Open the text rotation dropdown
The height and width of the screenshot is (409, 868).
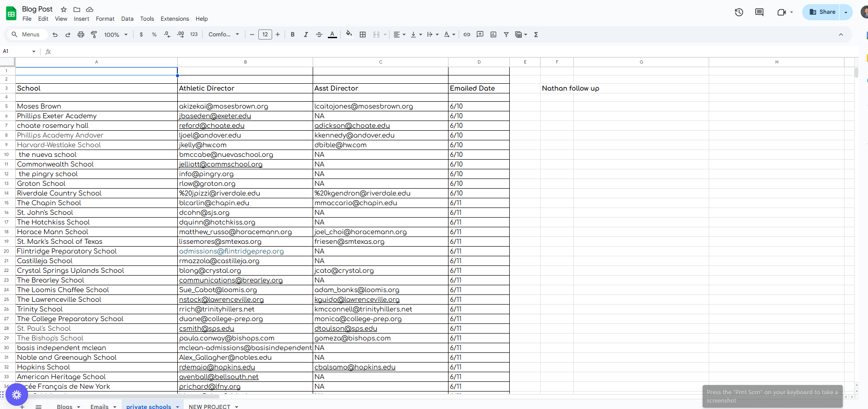click(449, 35)
